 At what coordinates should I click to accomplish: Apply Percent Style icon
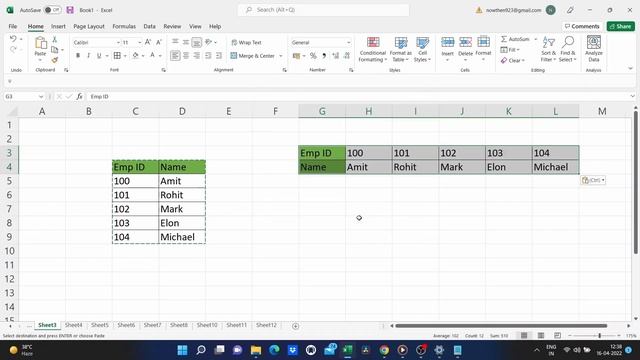(313, 56)
